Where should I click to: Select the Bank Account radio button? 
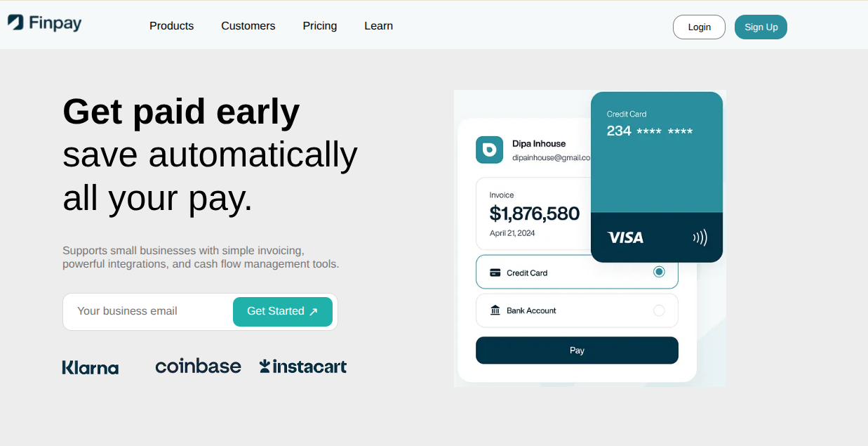tap(659, 310)
